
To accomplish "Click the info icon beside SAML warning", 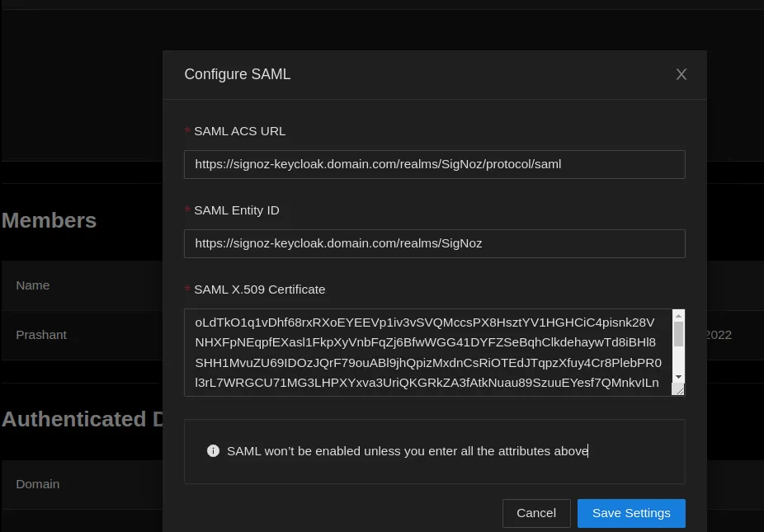I will (x=213, y=451).
